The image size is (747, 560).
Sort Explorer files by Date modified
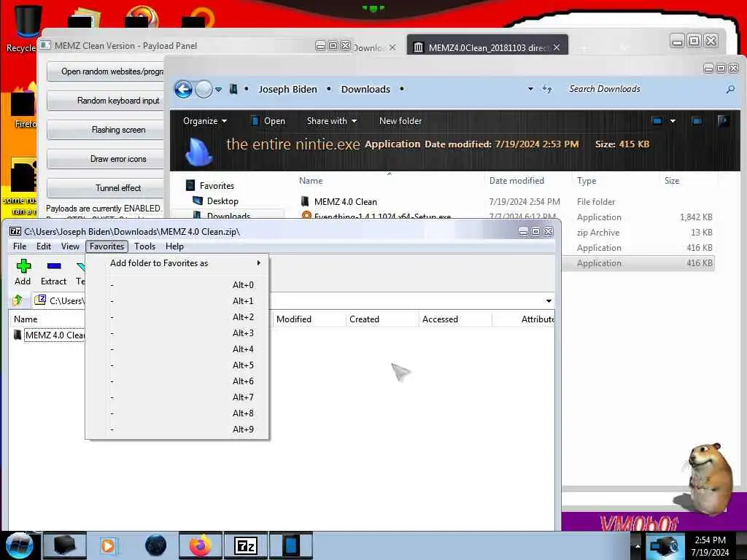(516, 181)
